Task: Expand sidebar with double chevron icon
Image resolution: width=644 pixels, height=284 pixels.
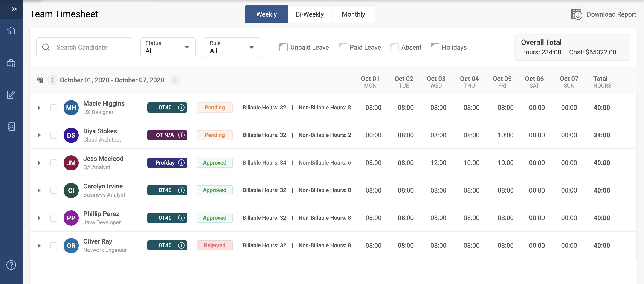Action: (x=14, y=9)
